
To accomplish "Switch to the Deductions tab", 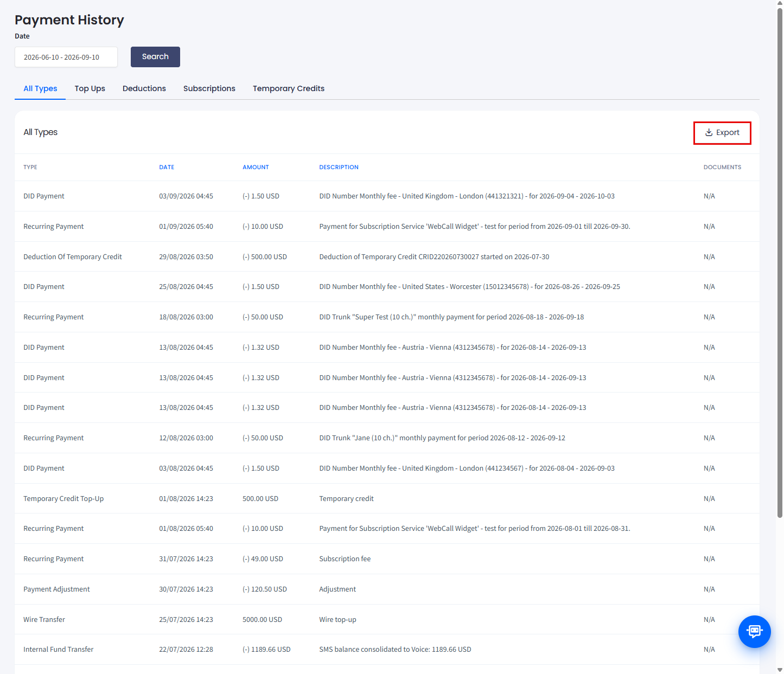I will pyautogui.click(x=144, y=88).
